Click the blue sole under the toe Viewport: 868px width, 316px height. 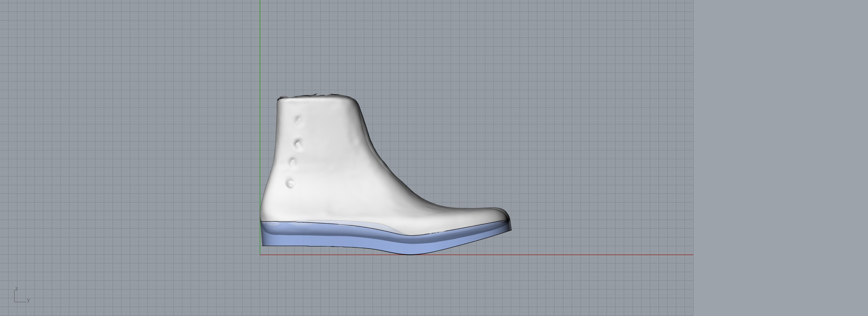[x=481, y=235]
